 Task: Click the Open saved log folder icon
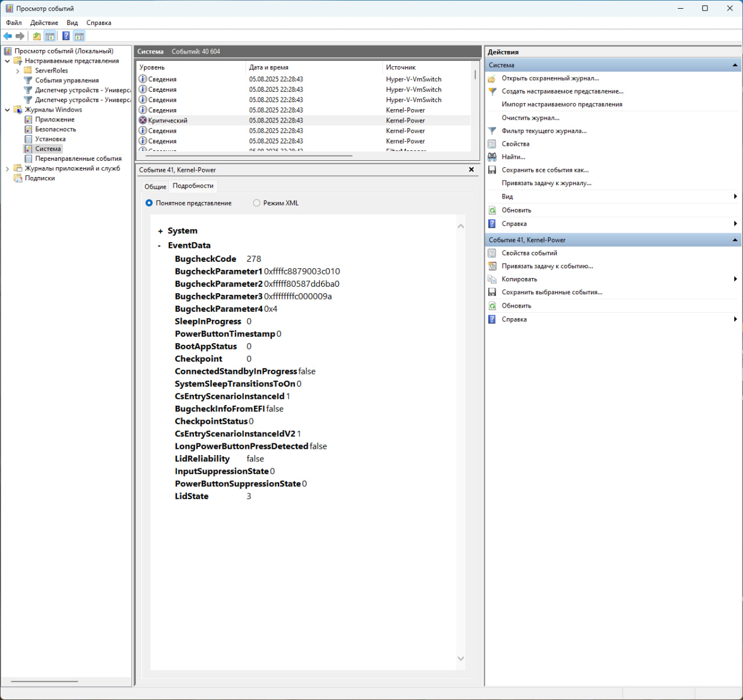(x=492, y=78)
